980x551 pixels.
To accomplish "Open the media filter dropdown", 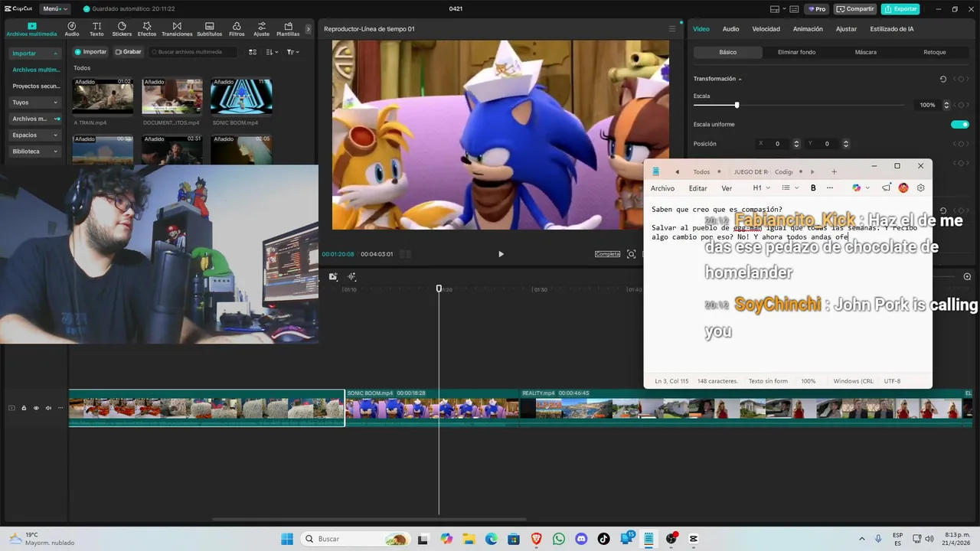I will pos(293,52).
